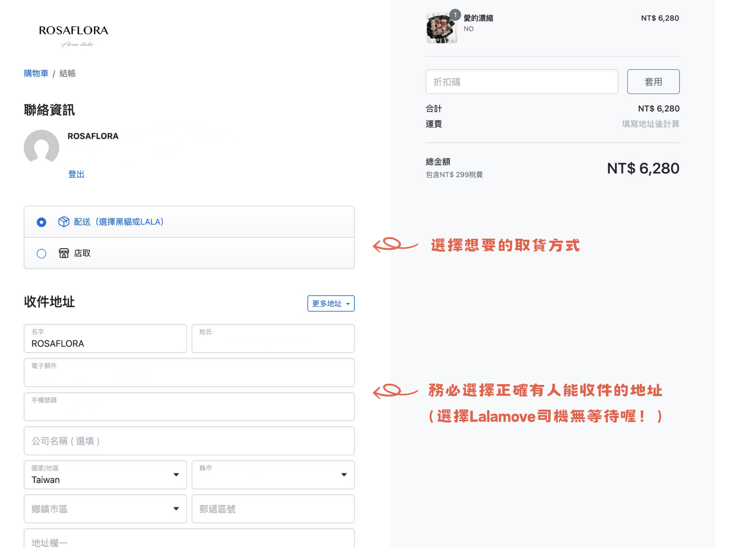731x560 pixels.
Task: Click the delivery box icon
Action: pyautogui.click(x=64, y=222)
